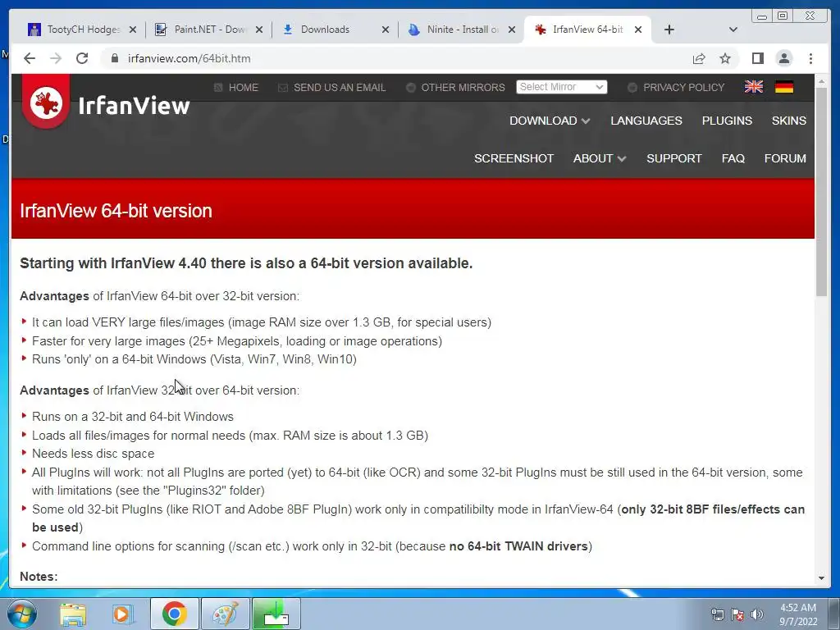Close the IrfanView 64-bit tab
The image size is (840, 630).
point(638,30)
